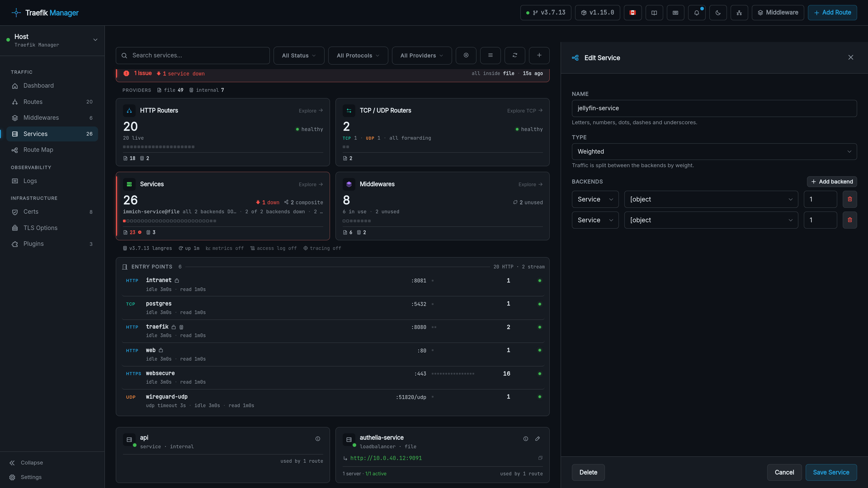868x488 pixels.
Task: Open info icon on api service card
Action: 318,439
